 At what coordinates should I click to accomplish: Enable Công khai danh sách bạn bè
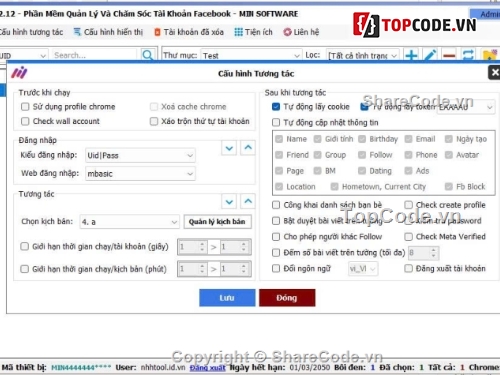point(276,205)
